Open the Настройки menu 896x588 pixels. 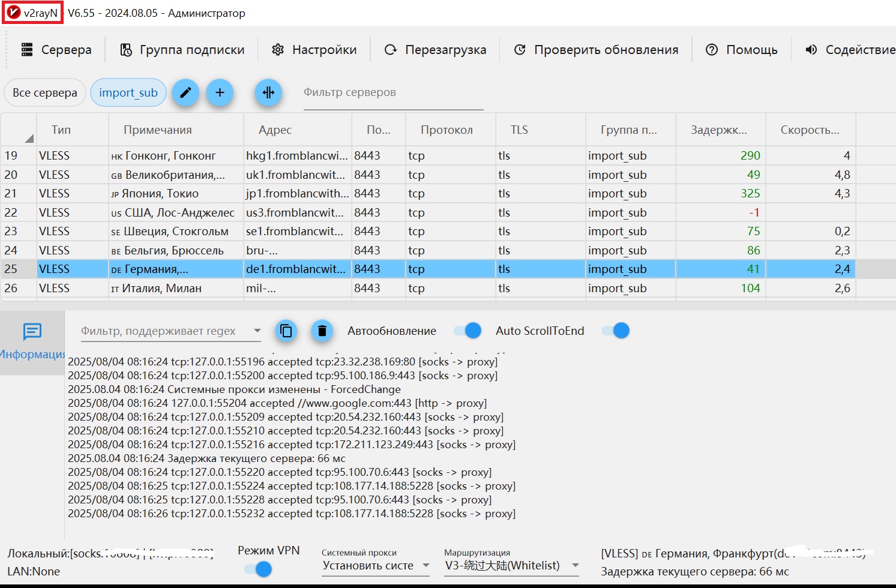[x=314, y=50]
